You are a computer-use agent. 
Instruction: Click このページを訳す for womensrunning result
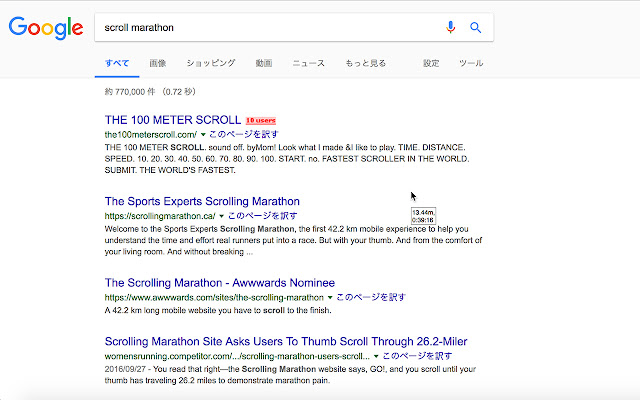pyautogui.click(x=417, y=356)
